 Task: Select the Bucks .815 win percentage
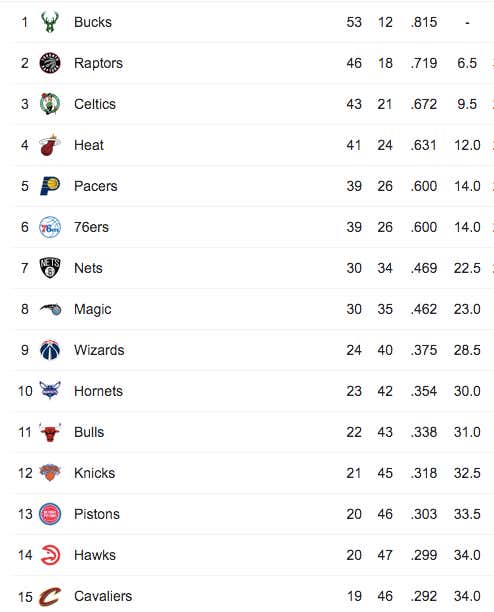coord(424,22)
